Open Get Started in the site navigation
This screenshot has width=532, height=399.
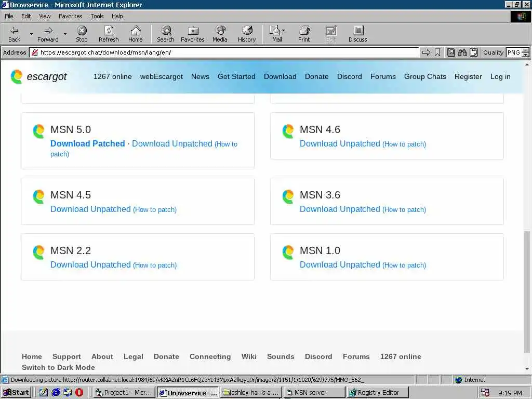pos(236,77)
